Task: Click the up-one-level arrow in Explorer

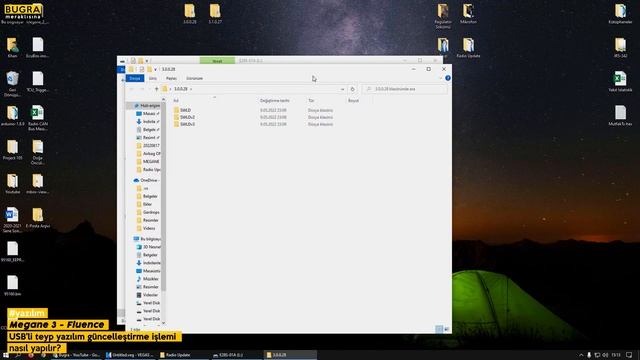Action: [x=156, y=89]
